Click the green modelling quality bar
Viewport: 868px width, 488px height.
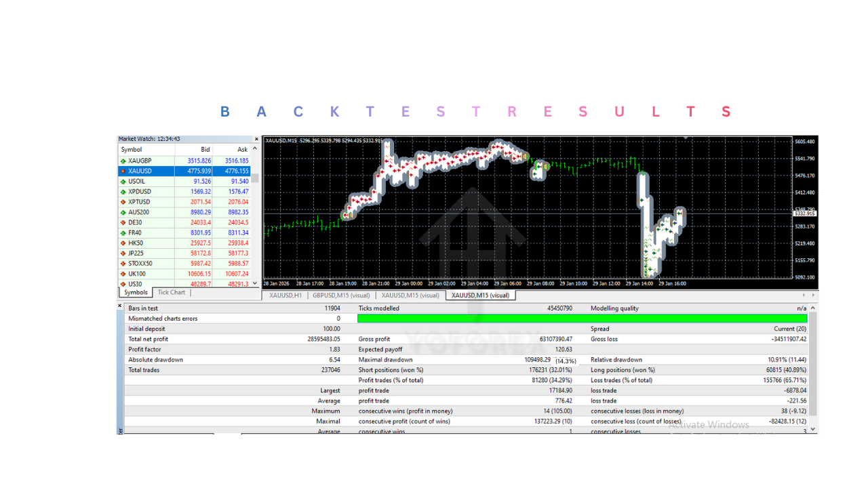(582, 318)
